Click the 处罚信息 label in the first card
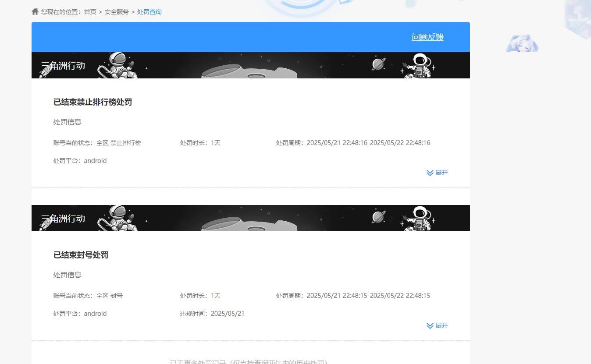 pos(67,122)
